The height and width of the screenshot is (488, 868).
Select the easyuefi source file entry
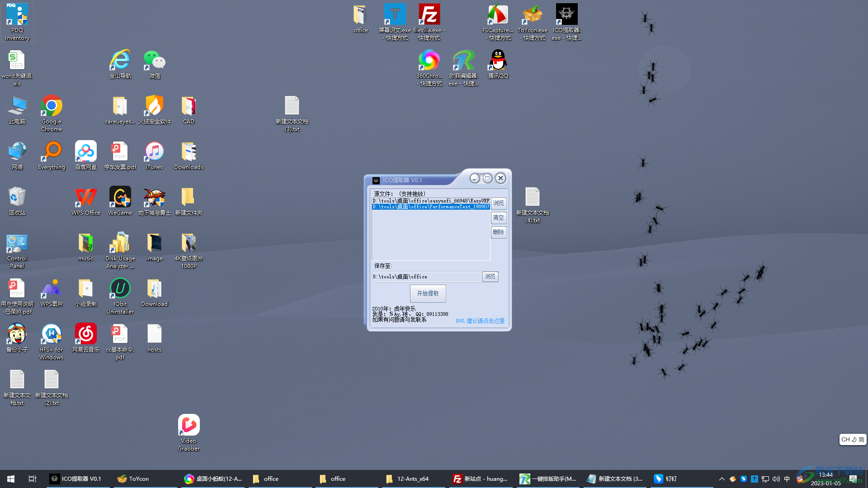click(430, 201)
